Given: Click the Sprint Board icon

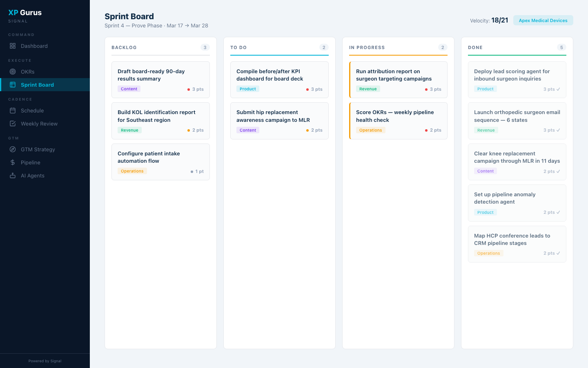Looking at the screenshot, I should tap(13, 85).
